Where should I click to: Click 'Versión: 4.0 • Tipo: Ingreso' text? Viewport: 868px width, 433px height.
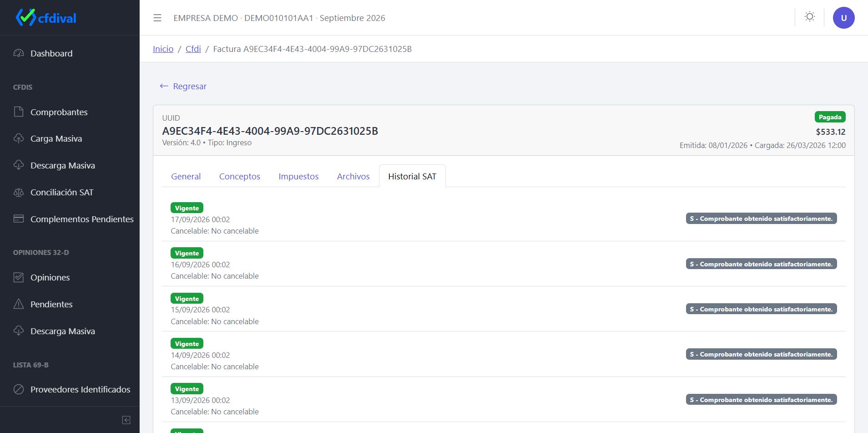[x=207, y=143]
